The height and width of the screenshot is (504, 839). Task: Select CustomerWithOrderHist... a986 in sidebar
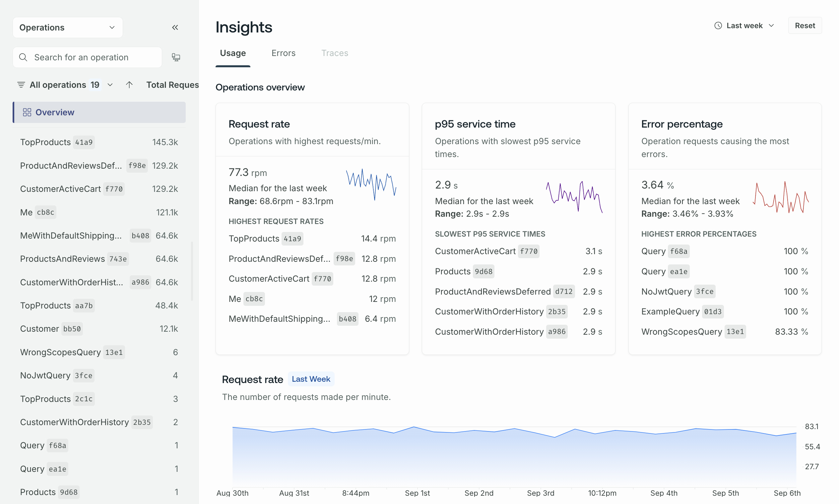[x=99, y=282]
